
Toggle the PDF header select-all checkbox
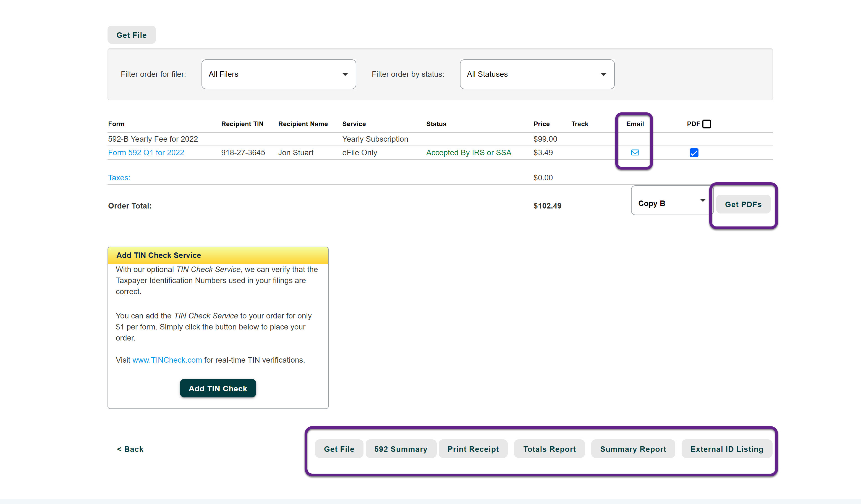pos(706,124)
